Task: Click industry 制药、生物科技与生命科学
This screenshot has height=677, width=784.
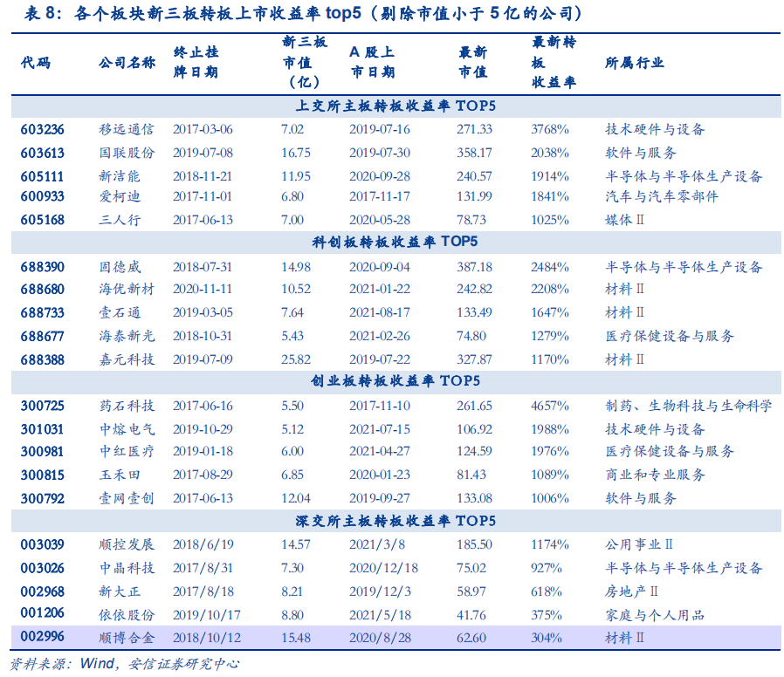Action: tap(689, 407)
